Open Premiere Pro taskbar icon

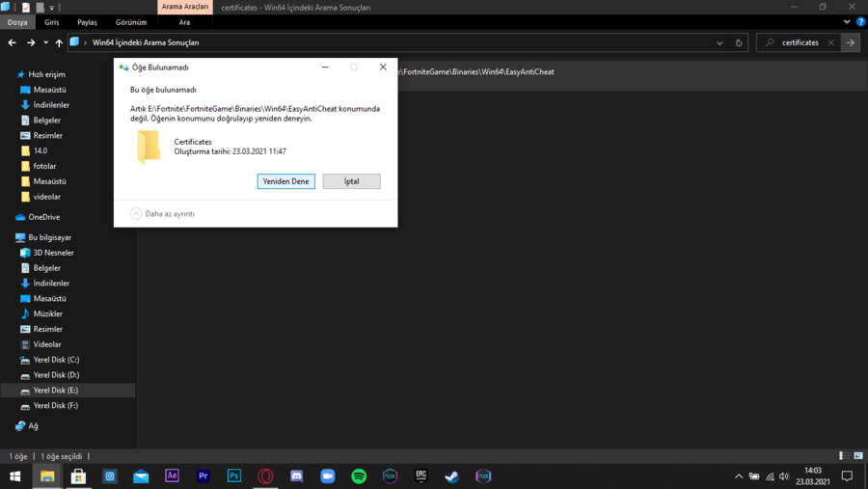point(203,476)
